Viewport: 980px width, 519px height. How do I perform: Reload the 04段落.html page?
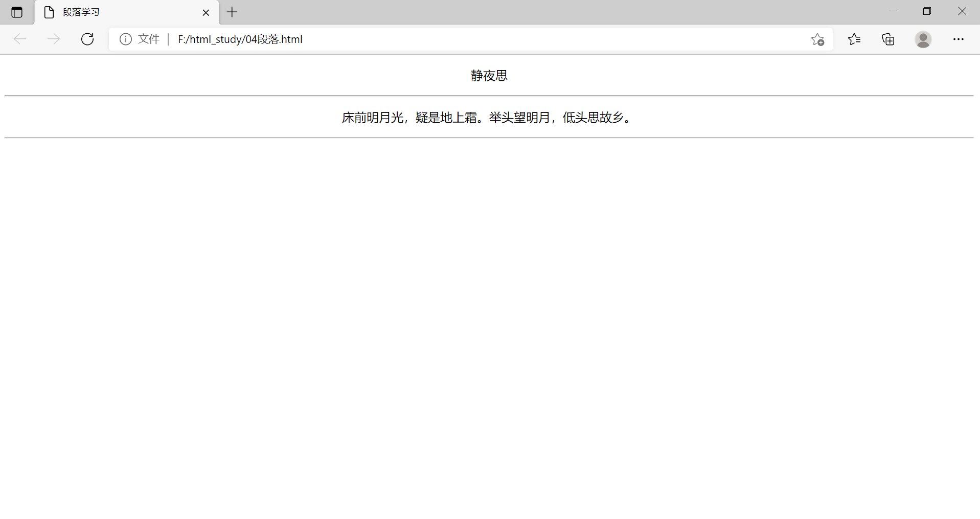pyautogui.click(x=87, y=39)
